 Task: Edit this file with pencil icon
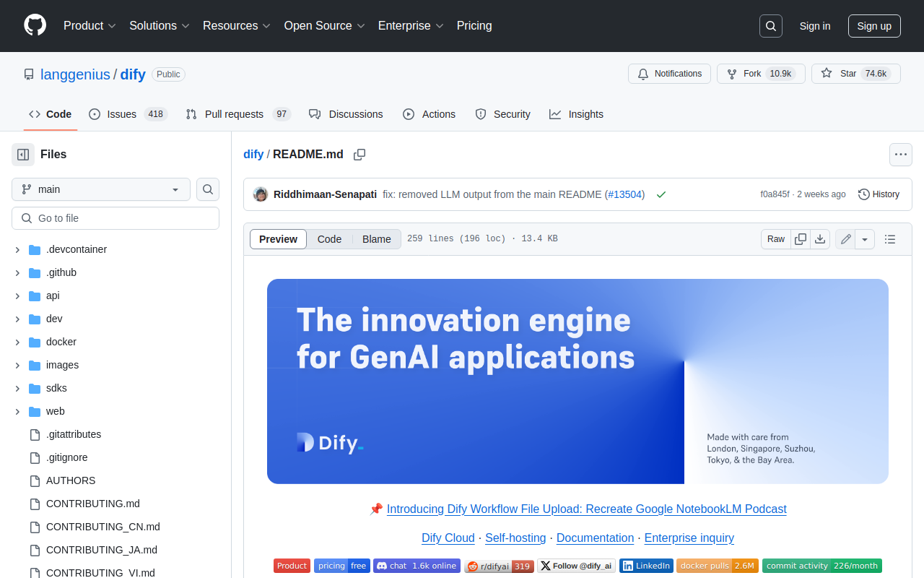[x=846, y=239]
